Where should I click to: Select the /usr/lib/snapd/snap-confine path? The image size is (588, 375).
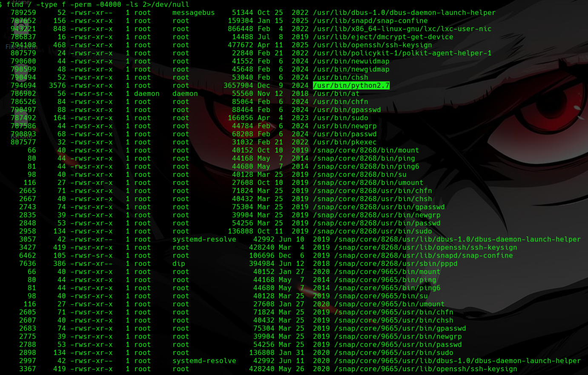point(370,21)
